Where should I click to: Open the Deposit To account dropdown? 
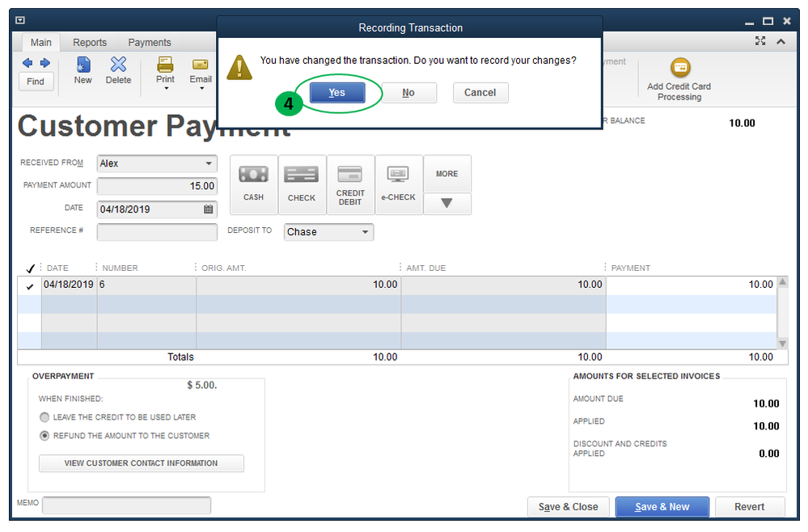click(365, 232)
